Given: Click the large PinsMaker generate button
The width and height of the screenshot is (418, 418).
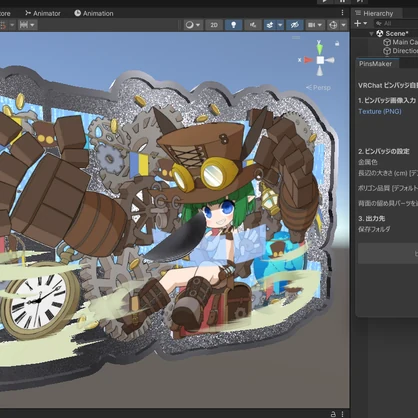Looking at the screenshot, I should 388,253.
